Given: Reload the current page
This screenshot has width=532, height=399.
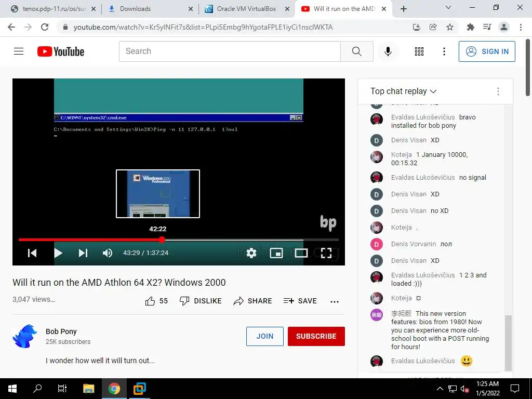Looking at the screenshot, I should (45, 27).
